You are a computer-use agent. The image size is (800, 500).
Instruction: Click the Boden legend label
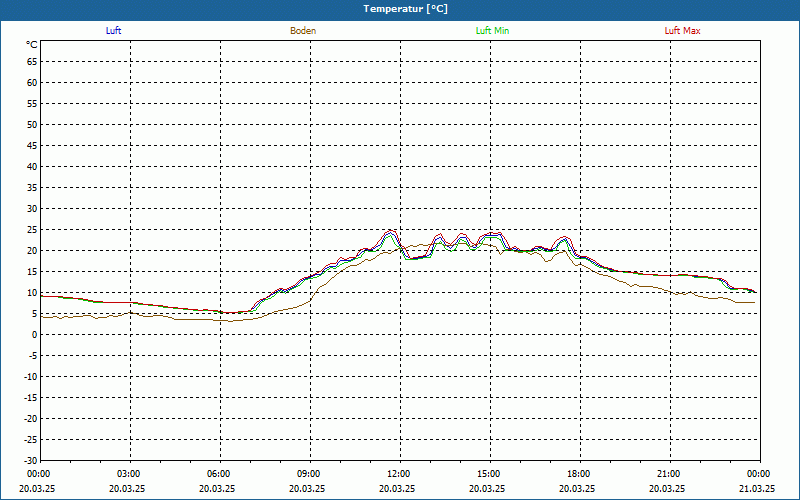[x=303, y=31]
